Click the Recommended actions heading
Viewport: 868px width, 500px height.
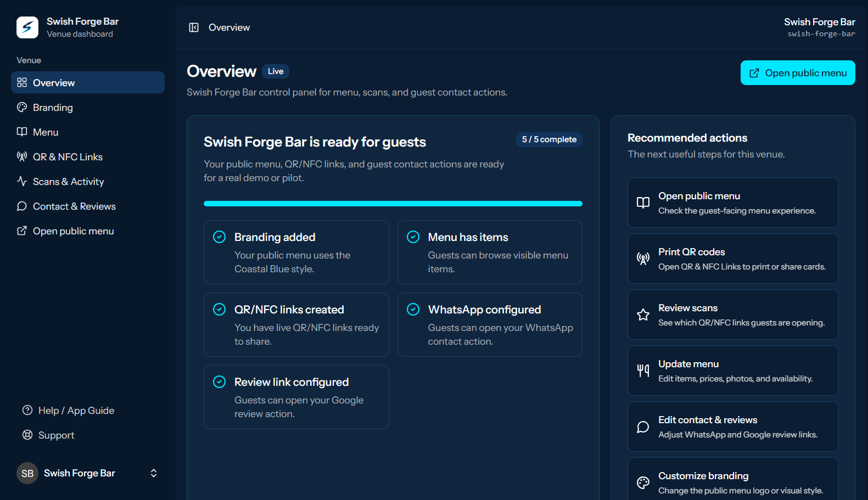tap(687, 138)
